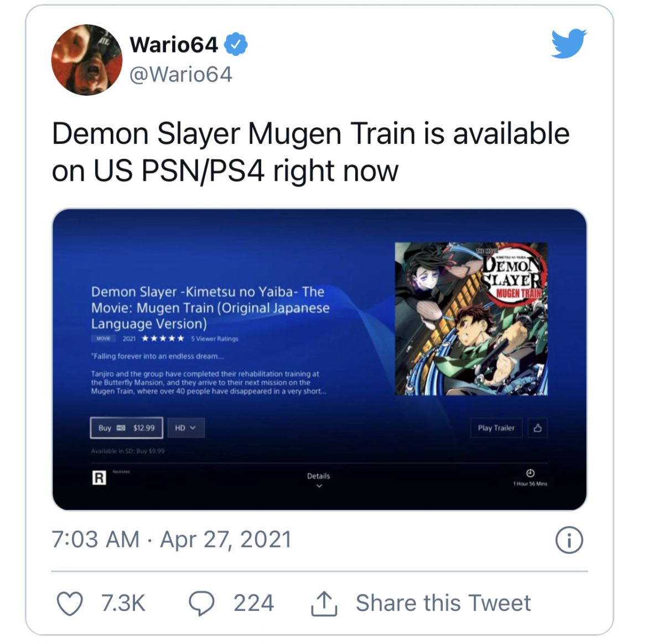Screen dimensions: 664x644
Task: Click the share upload arrow icon
Action: [x=324, y=604]
